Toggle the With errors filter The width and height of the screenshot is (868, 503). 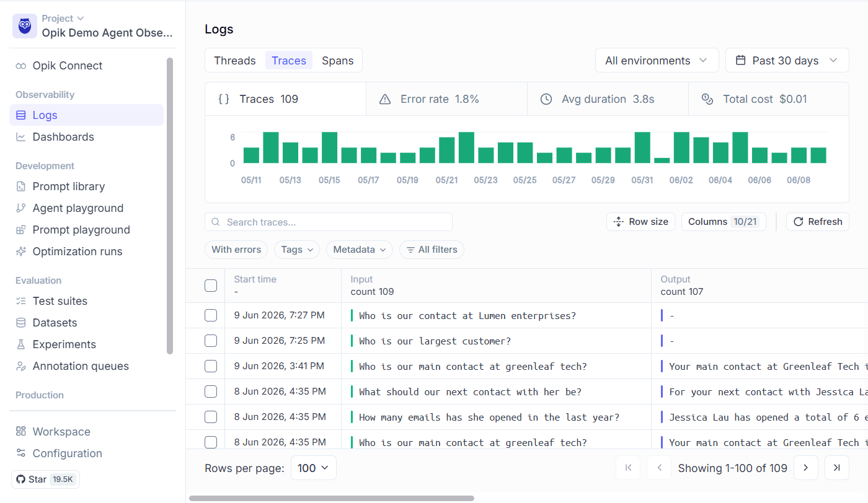pos(236,250)
